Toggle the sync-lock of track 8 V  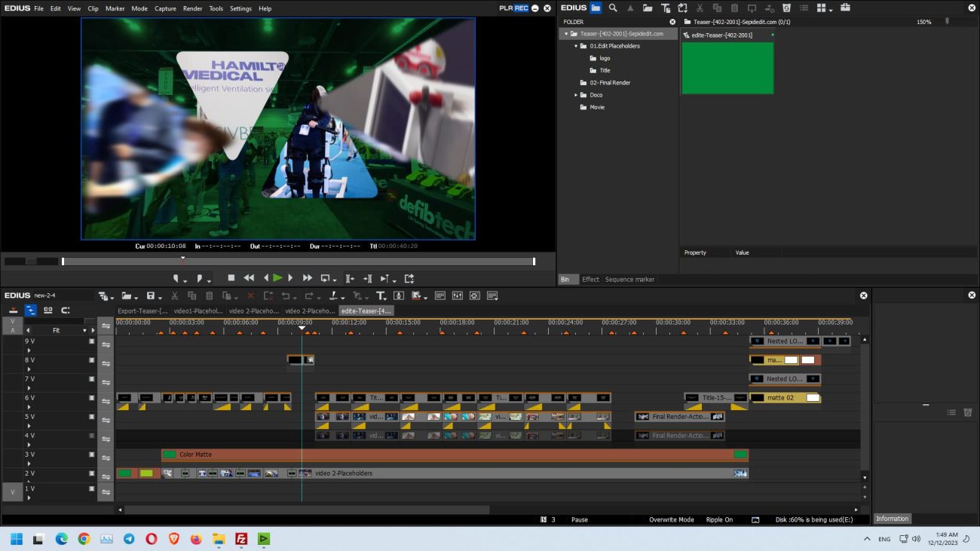pos(106,363)
